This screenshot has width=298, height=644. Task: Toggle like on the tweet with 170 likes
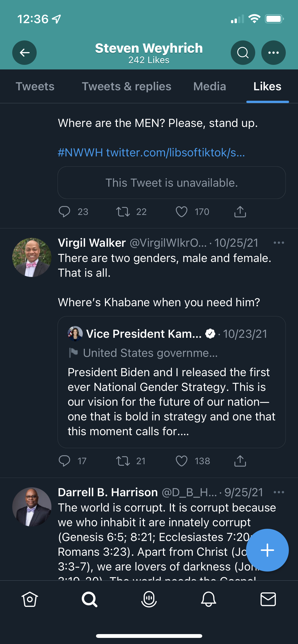(x=182, y=212)
